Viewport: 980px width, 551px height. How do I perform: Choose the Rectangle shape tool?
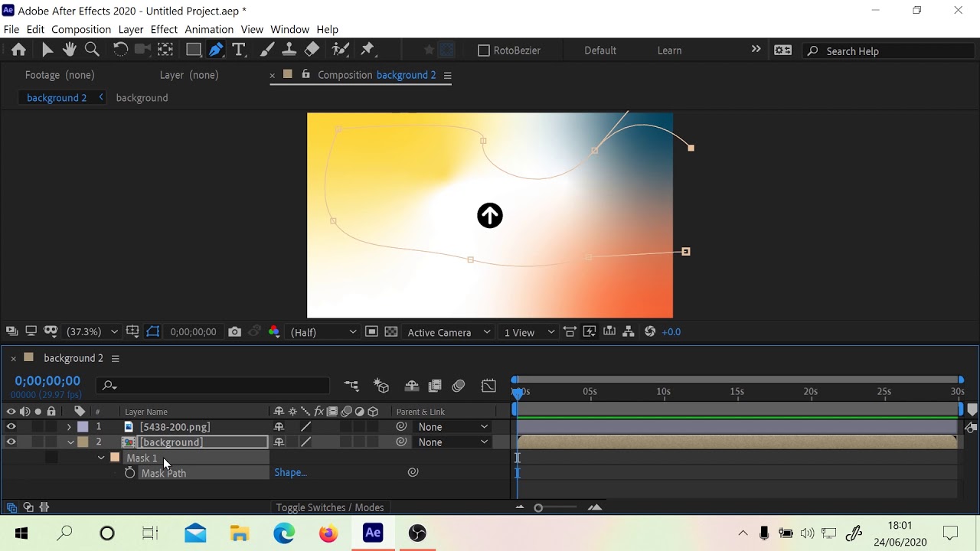(194, 50)
